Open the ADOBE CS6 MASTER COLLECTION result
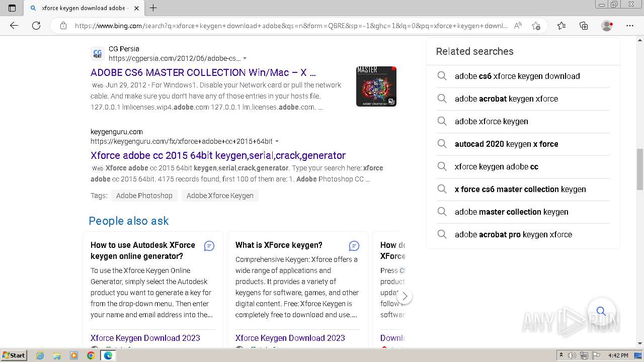 (203, 72)
